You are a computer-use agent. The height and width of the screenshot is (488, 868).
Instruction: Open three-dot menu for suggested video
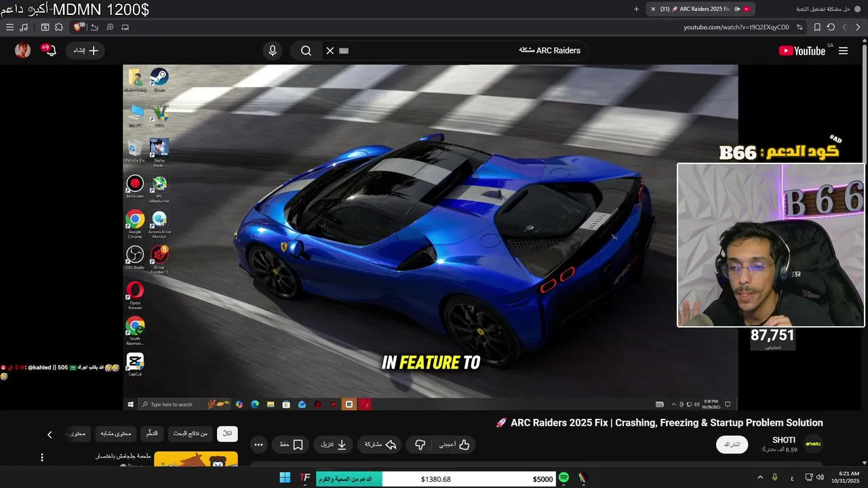[42, 457]
